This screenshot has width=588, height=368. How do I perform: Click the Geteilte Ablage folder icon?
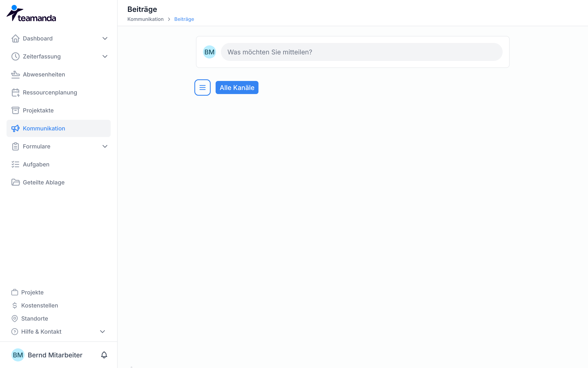click(x=15, y=183)
